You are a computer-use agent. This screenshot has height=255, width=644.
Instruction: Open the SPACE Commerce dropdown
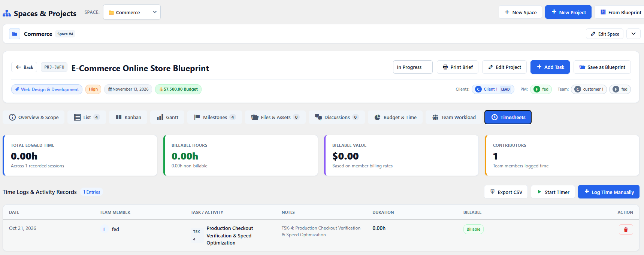(132, 12)
